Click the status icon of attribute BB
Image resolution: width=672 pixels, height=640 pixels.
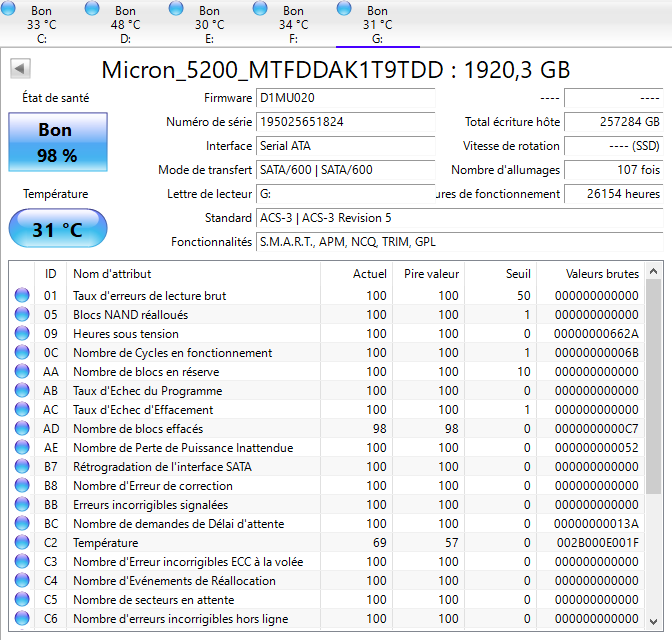22,504
